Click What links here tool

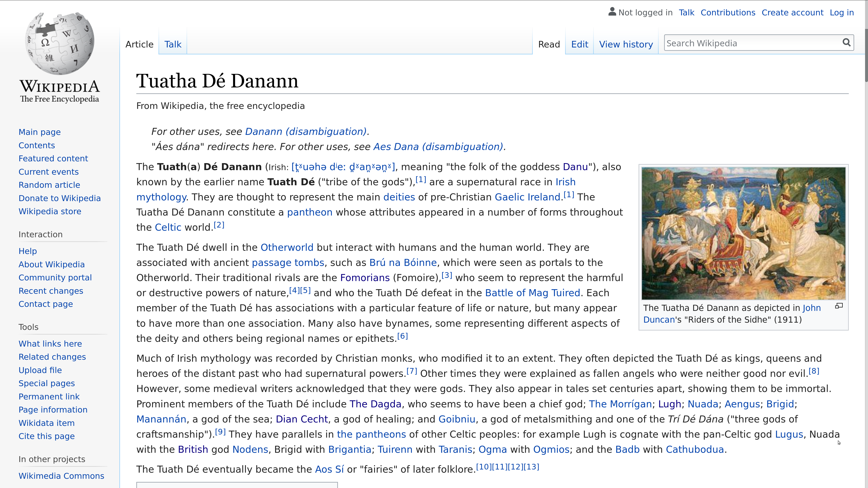coord(50,344)
